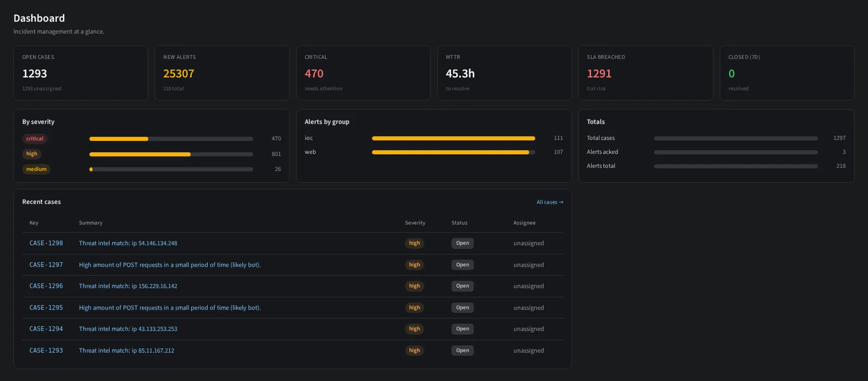The height and width of the screenshot is (381, 868).
Task: Open case CASE-1297
Action: (46, 265)
